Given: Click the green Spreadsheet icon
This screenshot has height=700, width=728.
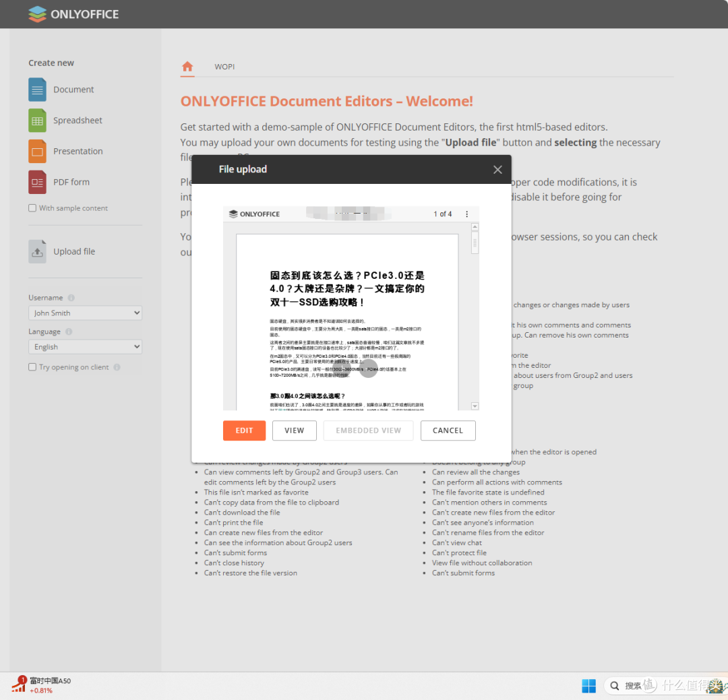Looking at the screenshot, I should coord(37,121).
